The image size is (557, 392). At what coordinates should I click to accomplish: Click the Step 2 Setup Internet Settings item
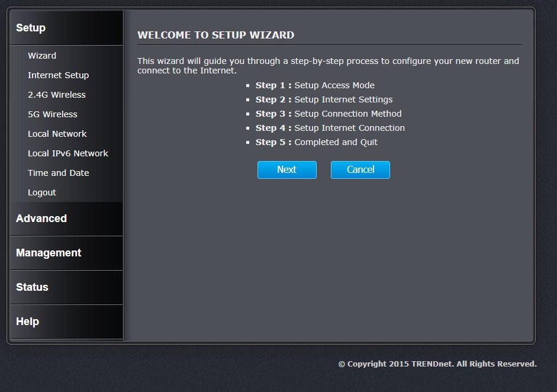(324, 99)
